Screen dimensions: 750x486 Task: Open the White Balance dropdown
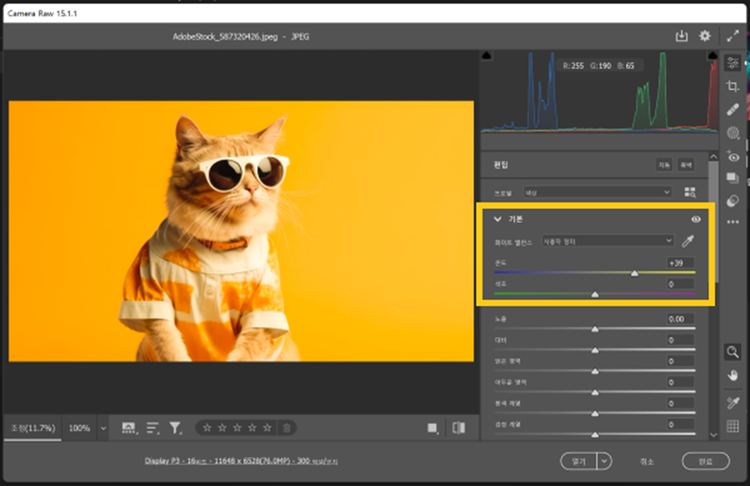coord(607,241)
